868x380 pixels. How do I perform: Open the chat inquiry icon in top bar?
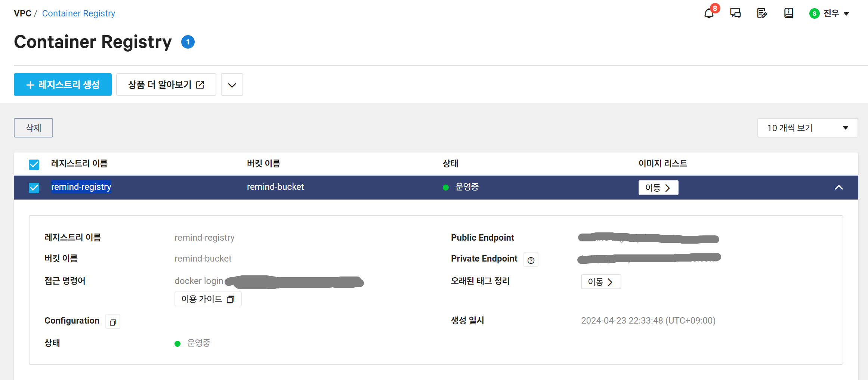735,13
